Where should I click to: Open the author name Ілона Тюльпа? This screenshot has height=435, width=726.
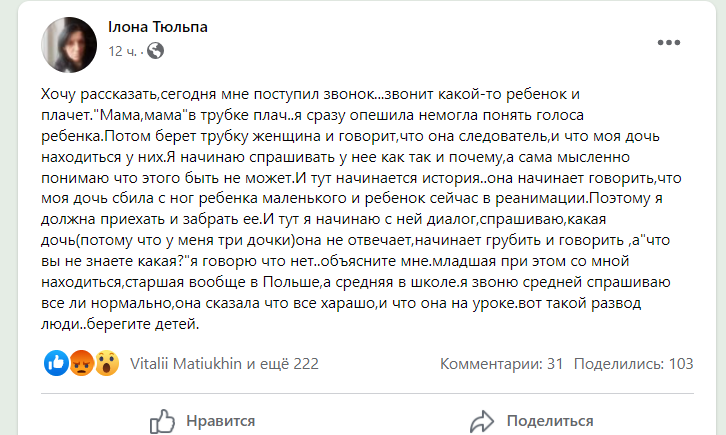157,27
